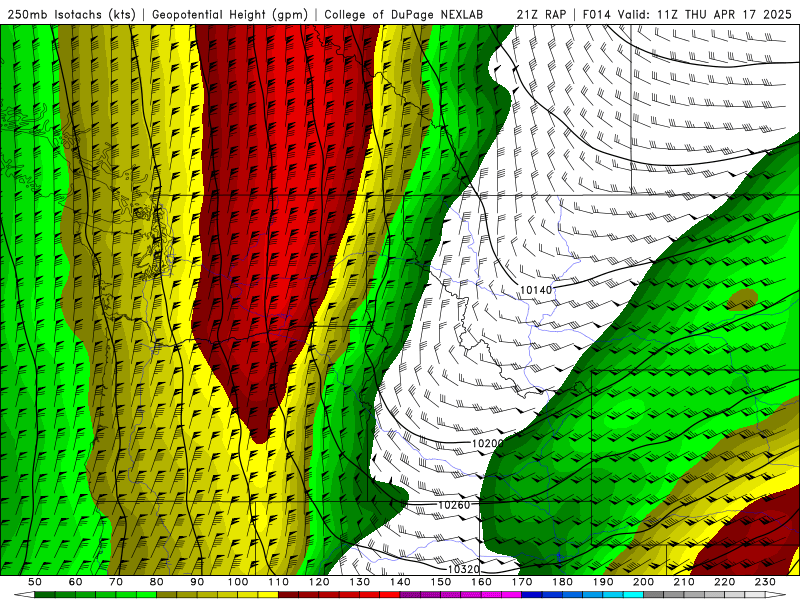The width and height of the screenshot is (800, 600).
Task: Click the 160 value on the color scale
Action: coord(481,582)
